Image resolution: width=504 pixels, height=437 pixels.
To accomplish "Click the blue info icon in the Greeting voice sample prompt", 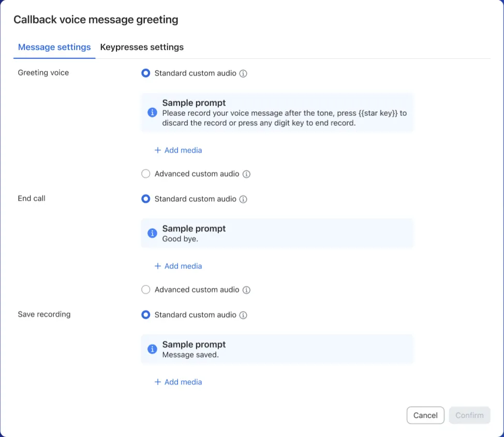I will tap(152, 113).
